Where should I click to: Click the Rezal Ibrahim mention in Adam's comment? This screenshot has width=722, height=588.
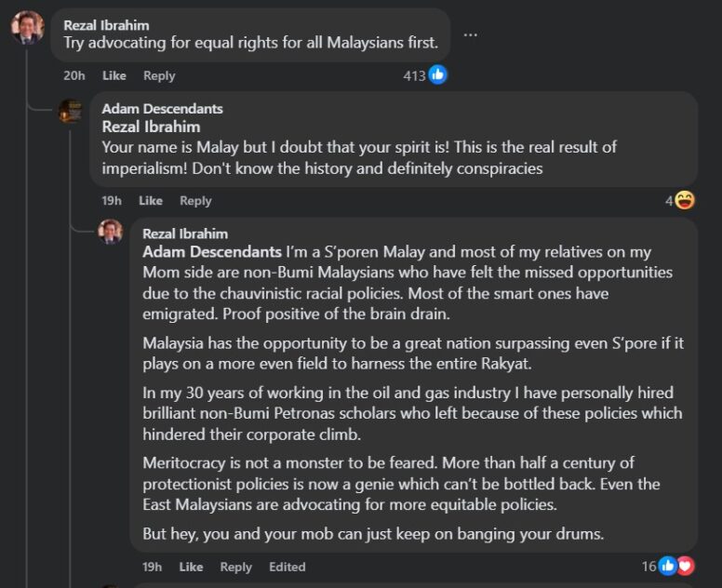click(x=151, y=127)
